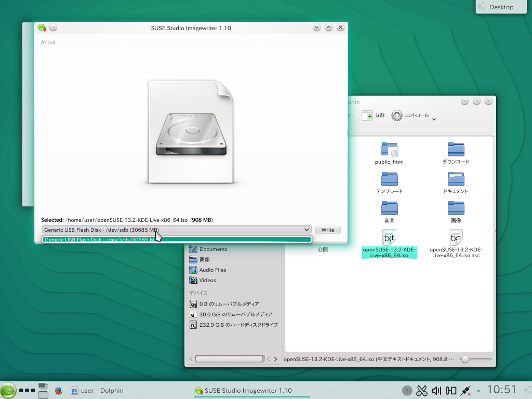Open Documents in Dolphin places panel
532x399 pixels.
tap(208, 249)
